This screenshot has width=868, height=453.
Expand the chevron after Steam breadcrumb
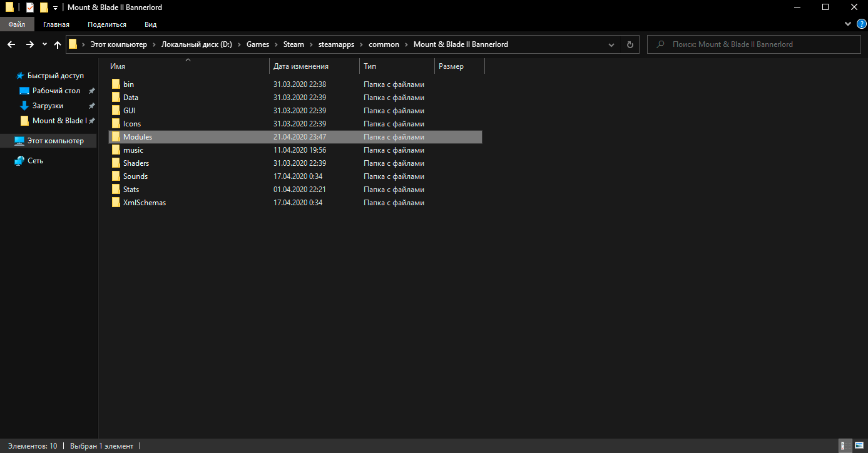(x=311, y=44)
